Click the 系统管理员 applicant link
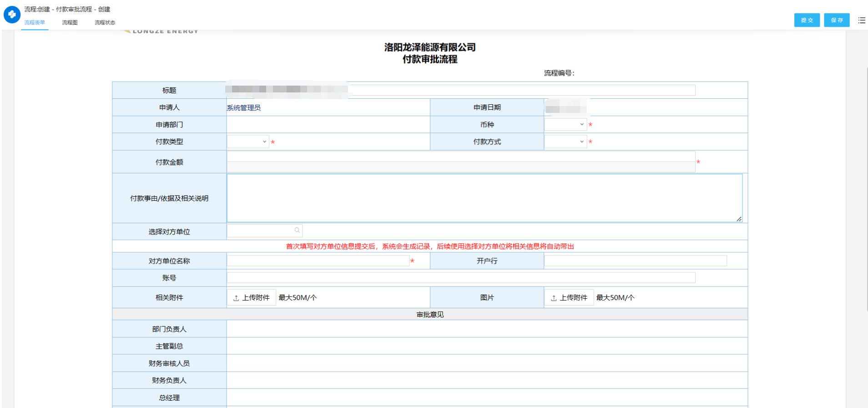This screenshot has height=408, width=868. tap(244, 108)
